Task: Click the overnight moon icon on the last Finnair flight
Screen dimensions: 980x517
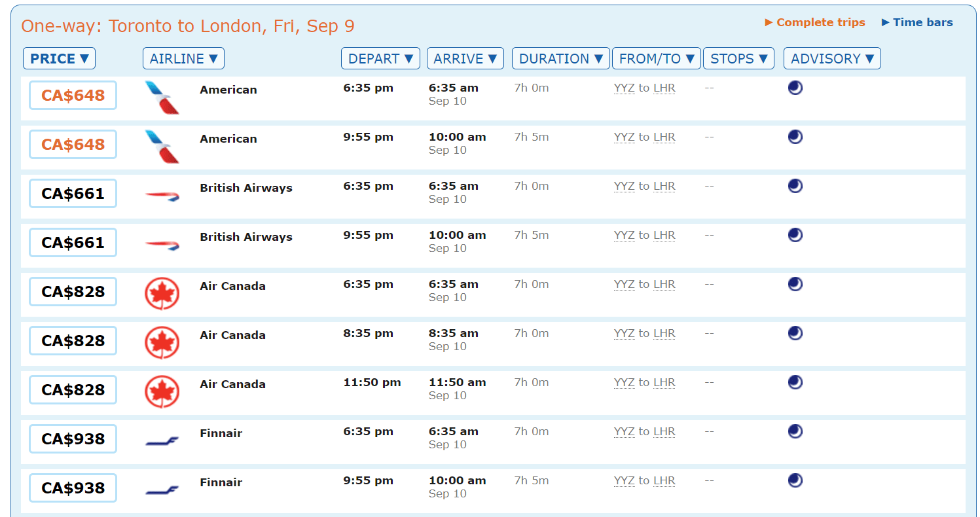Action: (795, 480)
